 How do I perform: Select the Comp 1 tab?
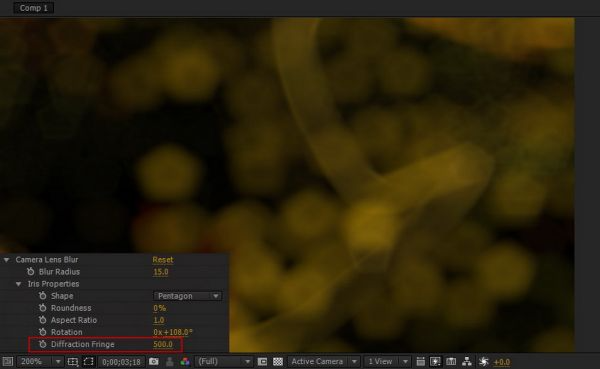coord(34,8)
